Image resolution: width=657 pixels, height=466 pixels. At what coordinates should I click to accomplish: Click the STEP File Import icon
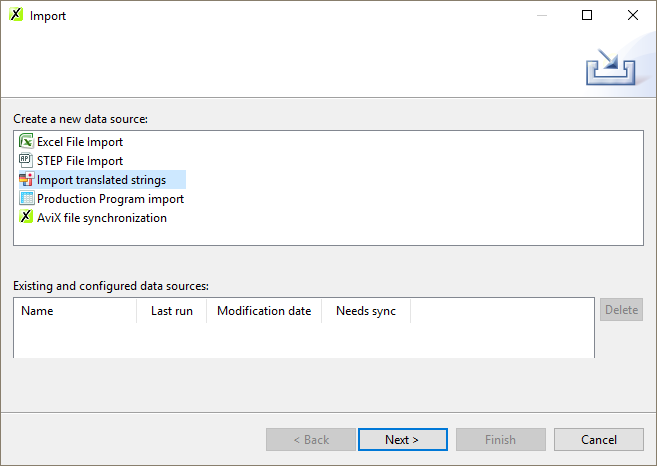[x=27, y=161]
